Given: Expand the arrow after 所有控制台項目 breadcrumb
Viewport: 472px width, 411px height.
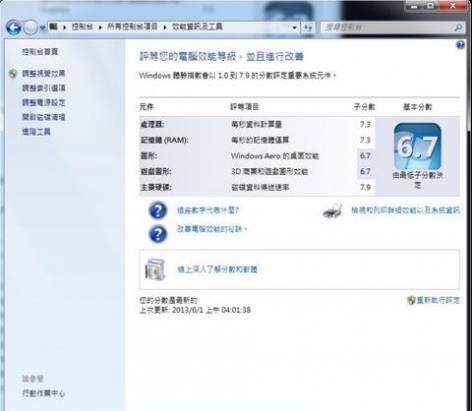Looking at the screenshot, I should click(x=165, y=27).
